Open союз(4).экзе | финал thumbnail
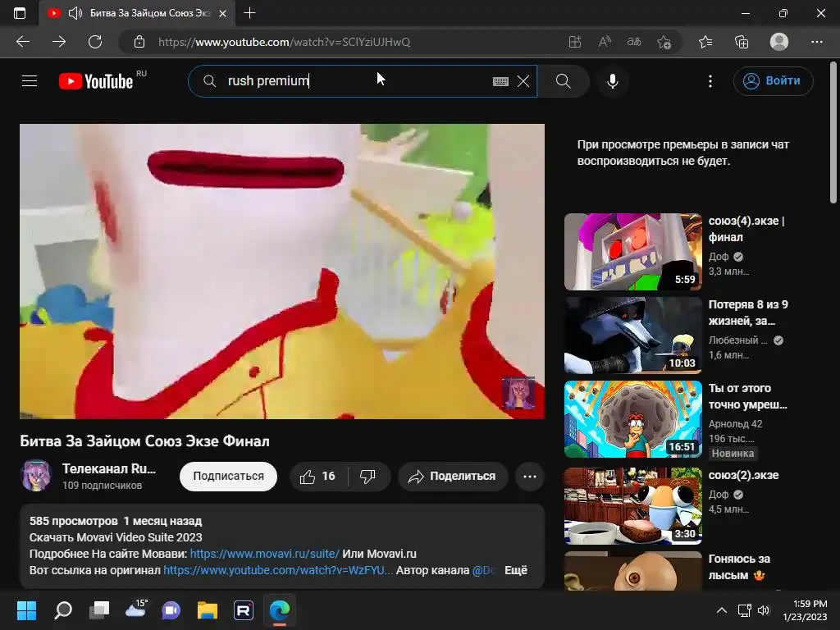The width and height of the screenshot is (840, 630). [x=632, y=252]
